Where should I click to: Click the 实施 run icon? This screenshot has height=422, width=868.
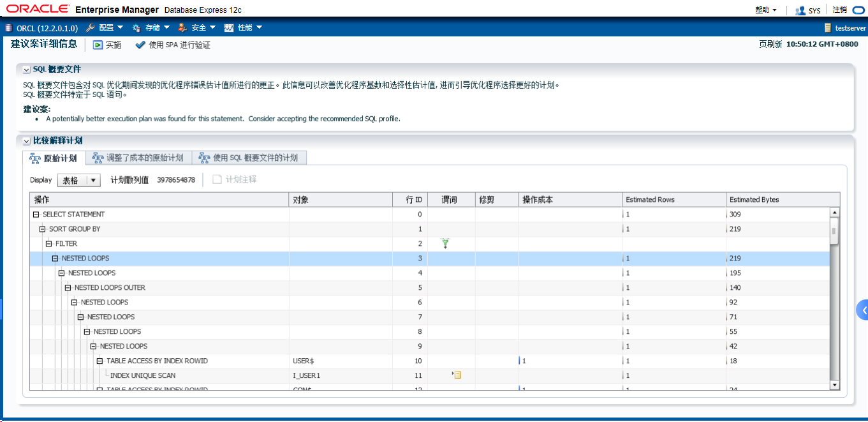pyautogui.click(x=98, y=45)
